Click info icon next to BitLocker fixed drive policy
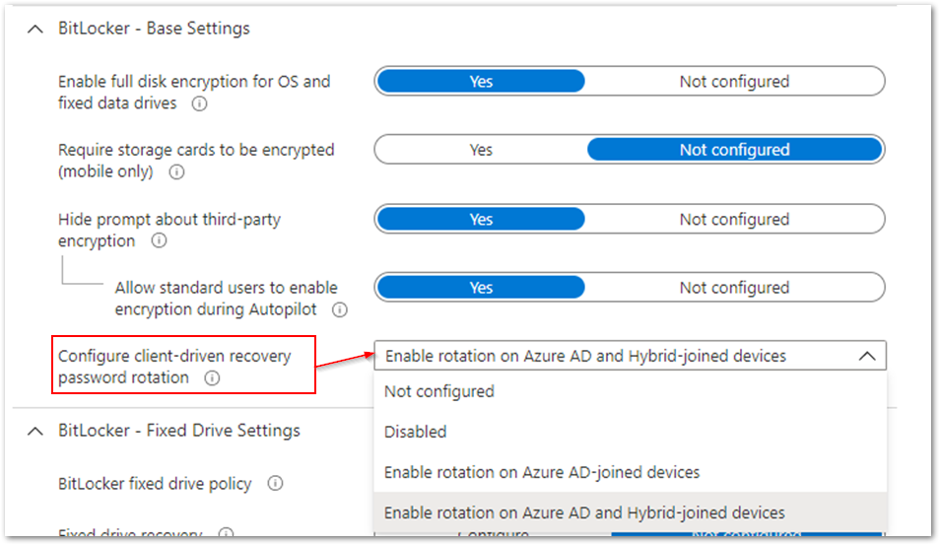 point(275,484)
